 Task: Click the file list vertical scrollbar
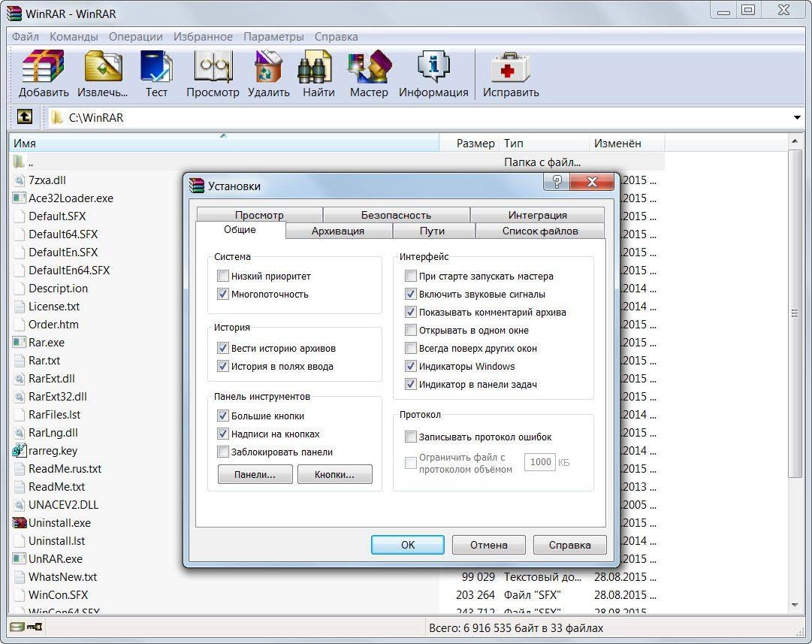point(795,313)
